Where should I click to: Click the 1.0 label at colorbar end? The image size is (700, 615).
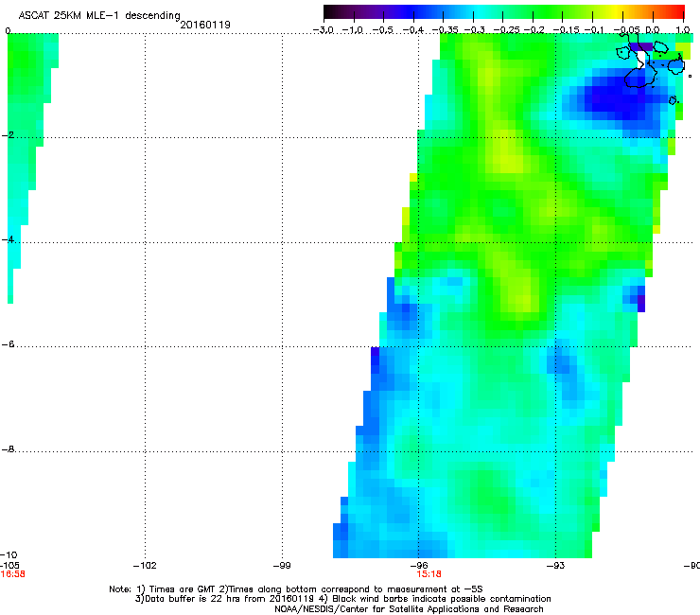coord(683,30)
